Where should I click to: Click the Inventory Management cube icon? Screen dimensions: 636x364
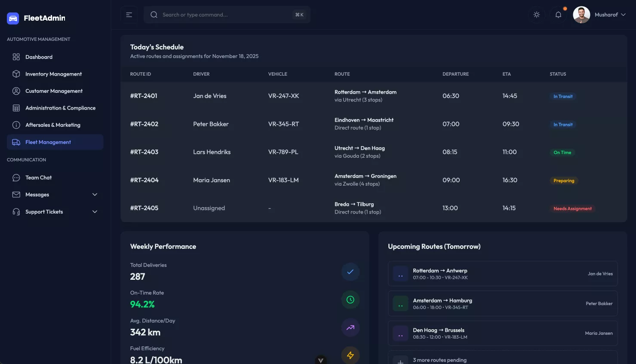16,74
